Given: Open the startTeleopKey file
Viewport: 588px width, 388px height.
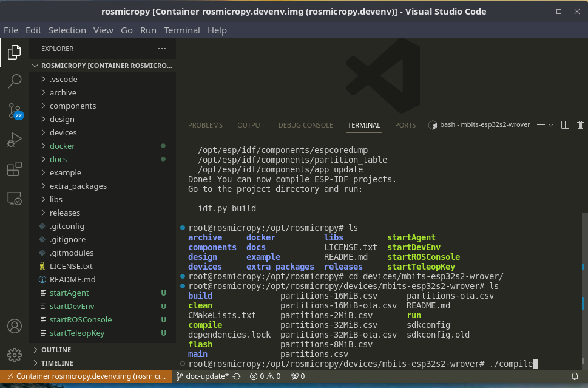Looking at the screenshot, I should point(103,333).
